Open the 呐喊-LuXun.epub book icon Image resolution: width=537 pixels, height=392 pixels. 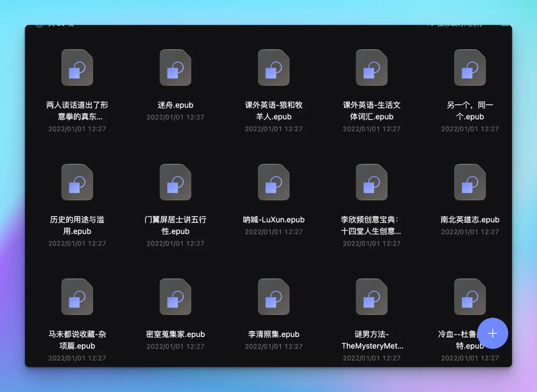[273, 182]
